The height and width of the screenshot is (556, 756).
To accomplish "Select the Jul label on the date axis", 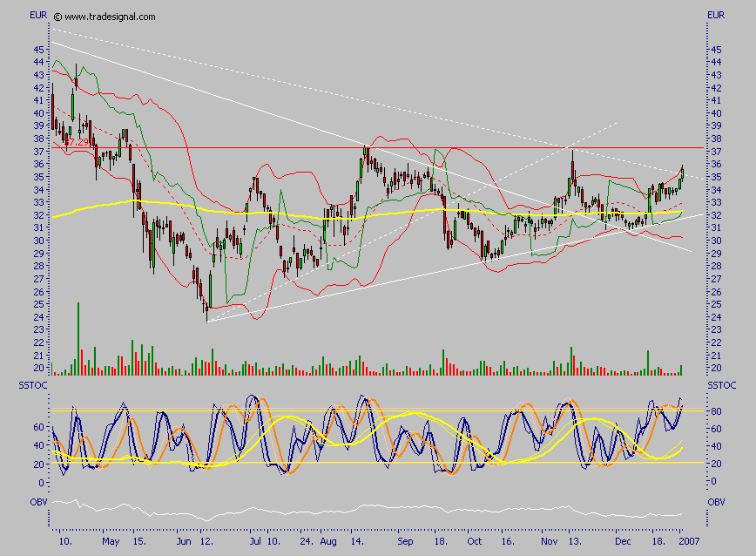I will click(x=255, y=541).
